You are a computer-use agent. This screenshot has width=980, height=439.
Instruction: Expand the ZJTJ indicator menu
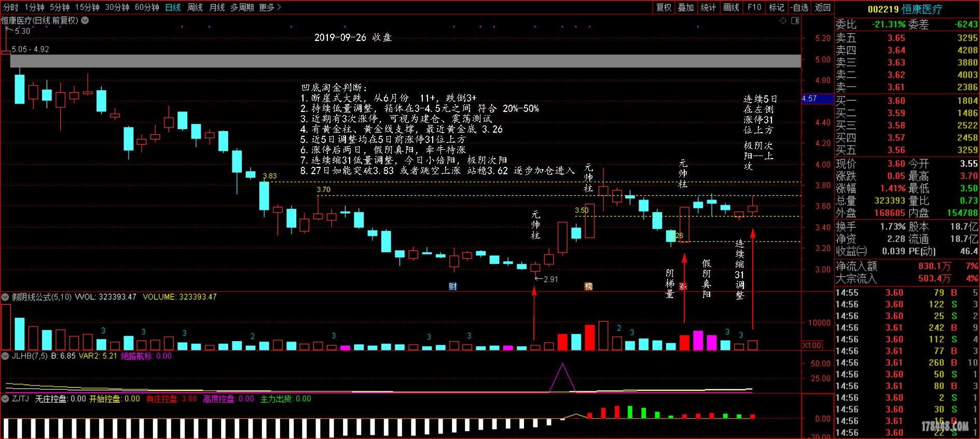click(x=5, y=399)
